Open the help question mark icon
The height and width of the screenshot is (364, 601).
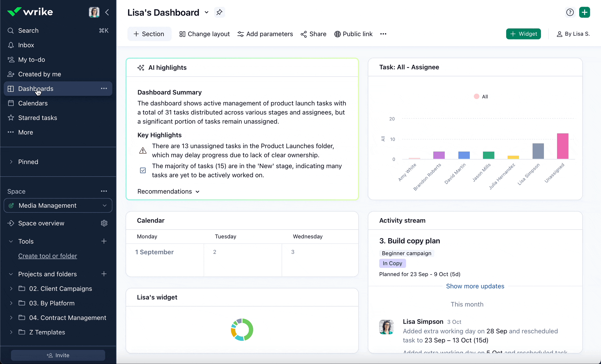click(570, 12)
